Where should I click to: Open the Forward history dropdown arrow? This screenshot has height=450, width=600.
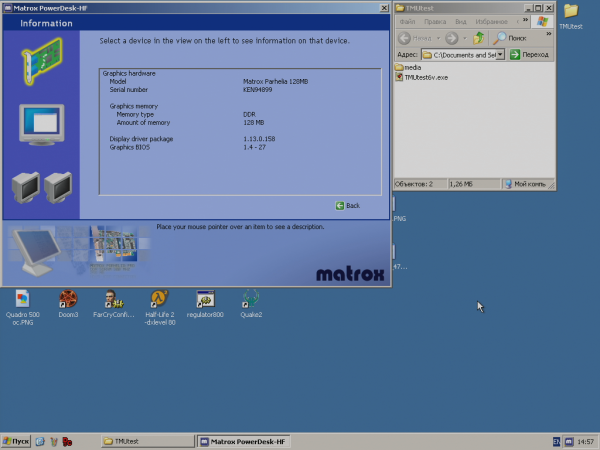465,38
